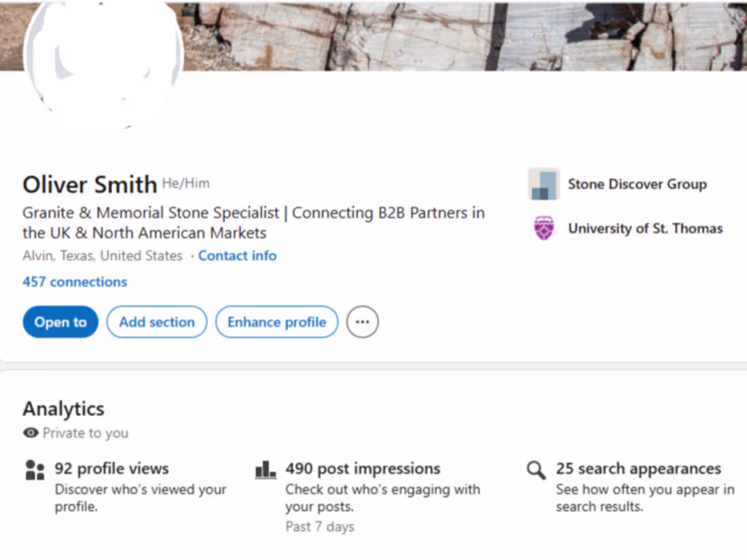Click the Open to button
The width and height of the screenshot is (747, 560).
click(x=60, y=322)
